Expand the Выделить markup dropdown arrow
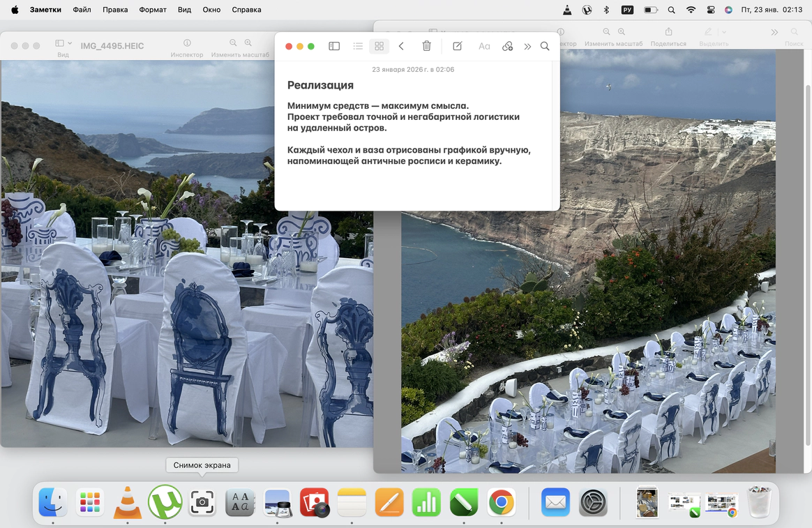The width and height of the screenshot is (812, 528). point(724,32)
